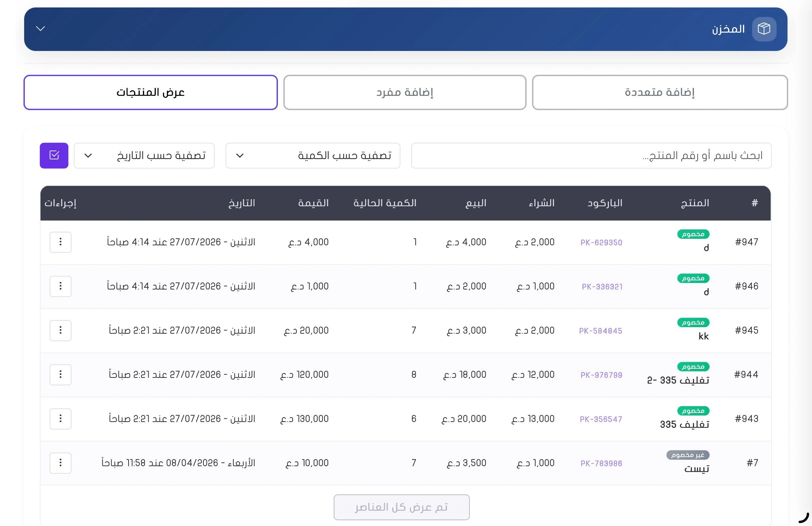Open تصفية حسب التاريخ dropdown
The width and height of the screenshot is (812, 526).
tap(144, 155)
